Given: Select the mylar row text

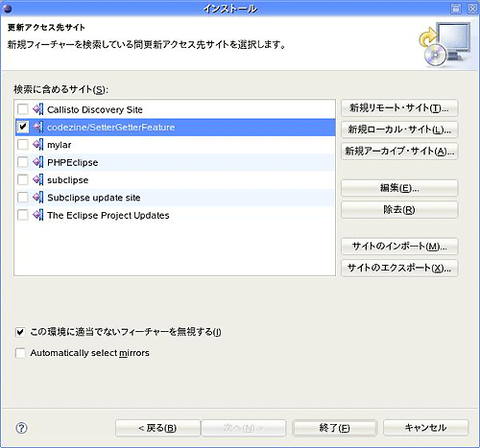Looking at the screenshot, I should tap(60, 145).
